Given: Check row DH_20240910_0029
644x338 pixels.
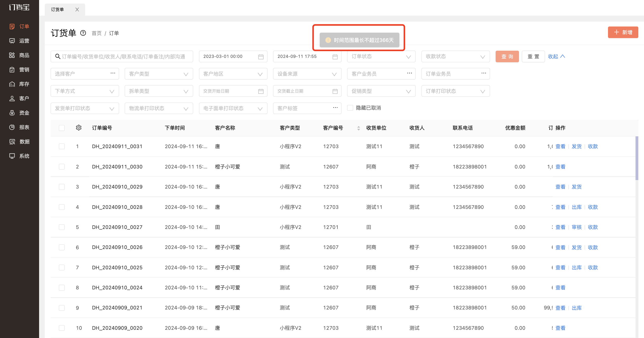Looking at the screenshot, I should pyautogui.click(x=62, y=187).
